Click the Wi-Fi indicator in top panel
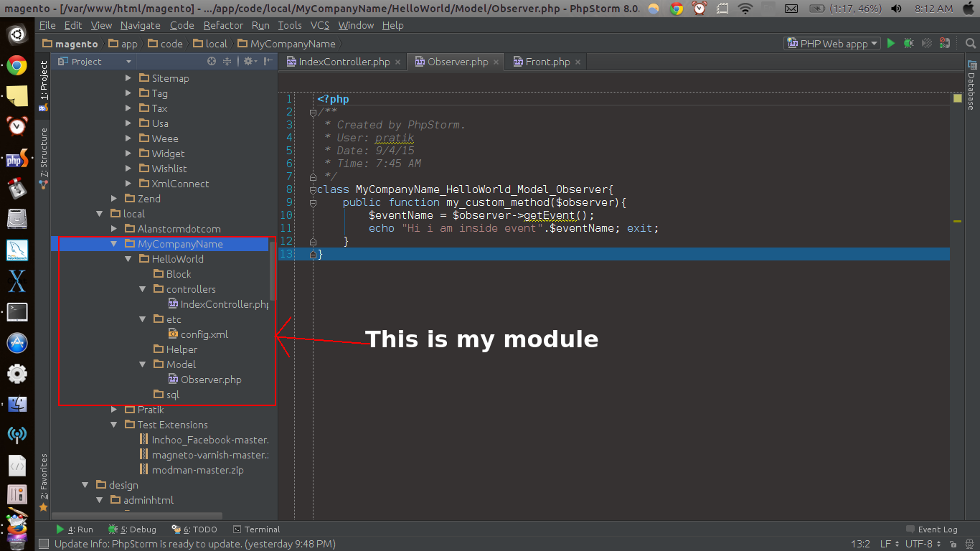 [745, 9]
